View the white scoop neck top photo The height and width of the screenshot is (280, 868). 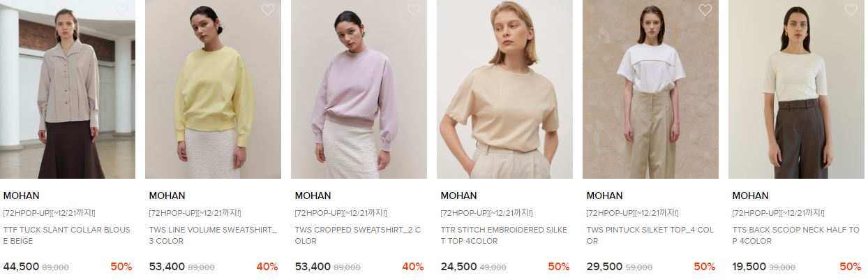point(797,89)
